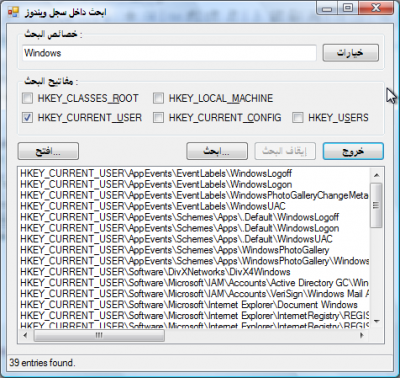Click the إيقاف البحث stop search button
This screenshot has width=400, height=378.
tap(285, 151)
